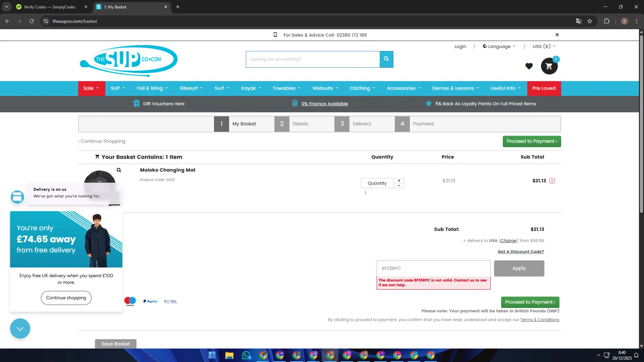The image size is (644, 362).
Task: Decrease quantity with minus button
Action: [399, 186]
